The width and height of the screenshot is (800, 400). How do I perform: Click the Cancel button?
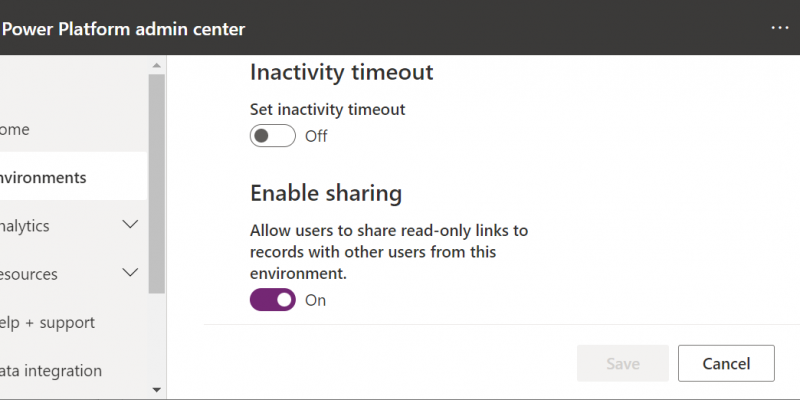tap(727, 364)
